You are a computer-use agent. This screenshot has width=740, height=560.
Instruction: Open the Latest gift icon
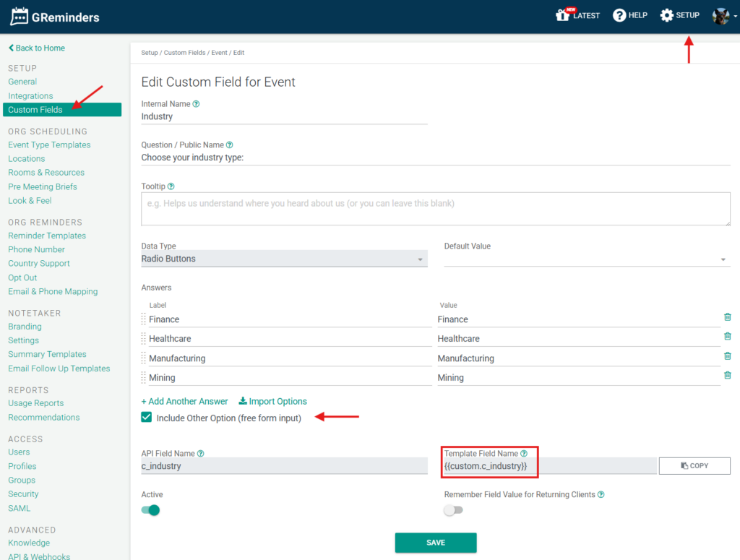point(563,15)
